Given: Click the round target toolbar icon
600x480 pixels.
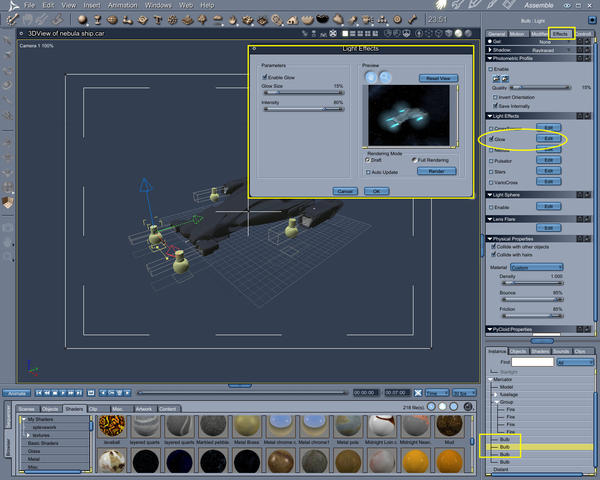Looking at the screenshot, I should pyautogui.click(x=398, y=19).
